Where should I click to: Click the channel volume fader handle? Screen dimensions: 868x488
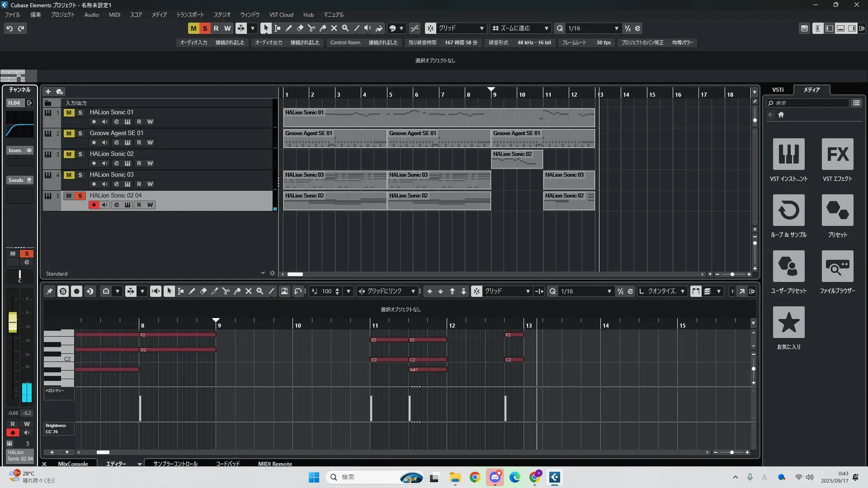13,322
